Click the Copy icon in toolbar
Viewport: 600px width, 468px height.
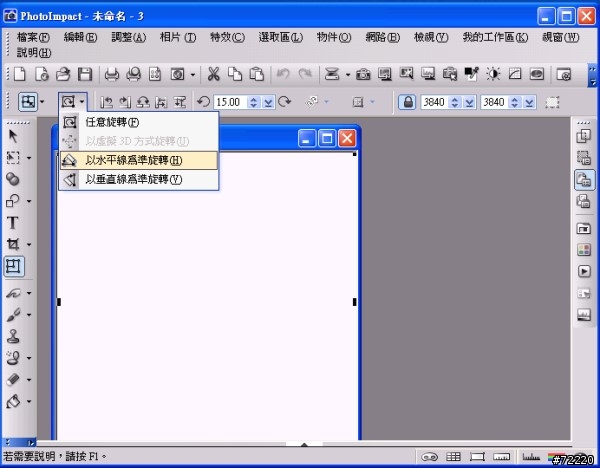tap(235, 74)
